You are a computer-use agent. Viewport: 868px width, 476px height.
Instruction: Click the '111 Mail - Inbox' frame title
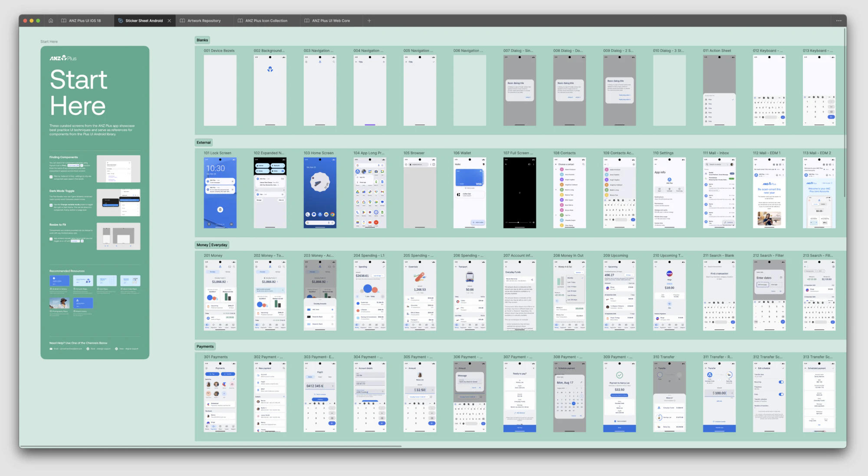pyautogui.click(x=716, y=153)
